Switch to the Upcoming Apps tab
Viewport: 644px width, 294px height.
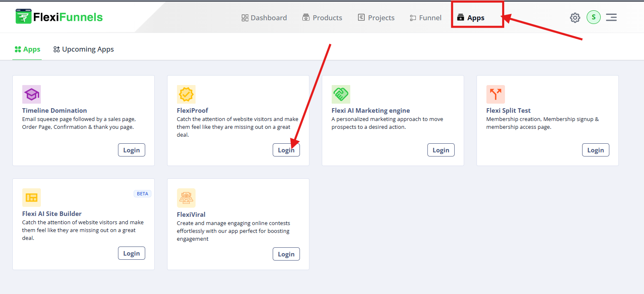coord(83,49)
